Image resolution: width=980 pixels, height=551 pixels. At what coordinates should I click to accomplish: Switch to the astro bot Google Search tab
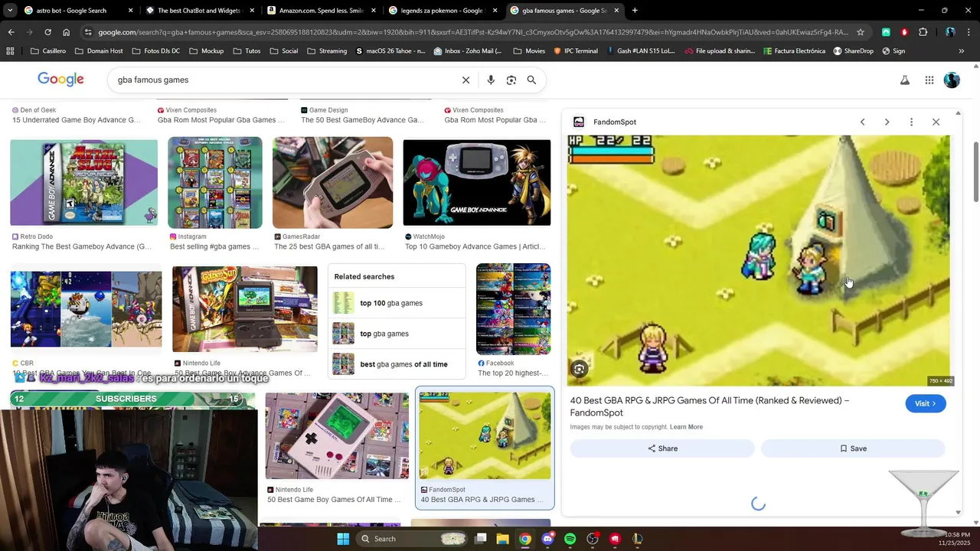coord(78,11)
